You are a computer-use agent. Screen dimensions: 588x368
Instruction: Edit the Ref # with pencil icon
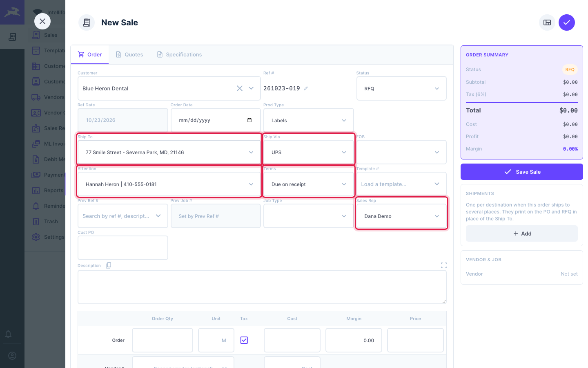[x=306, y=88]
